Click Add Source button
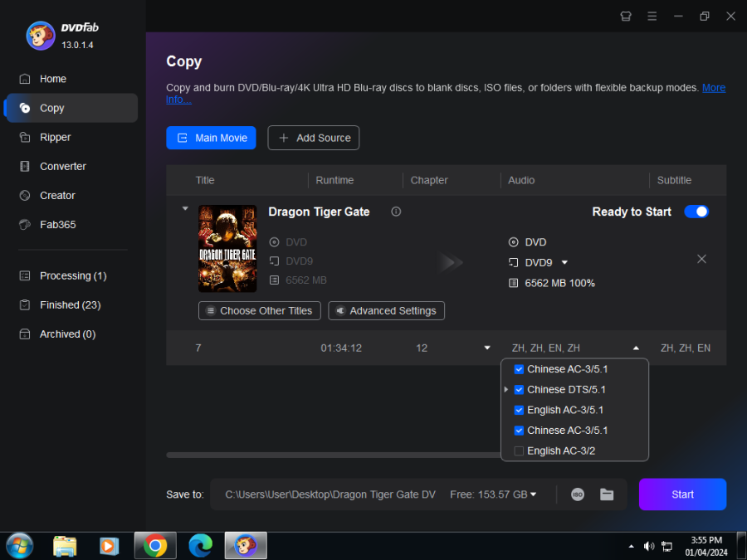747x560 pixels. point(314,138)
